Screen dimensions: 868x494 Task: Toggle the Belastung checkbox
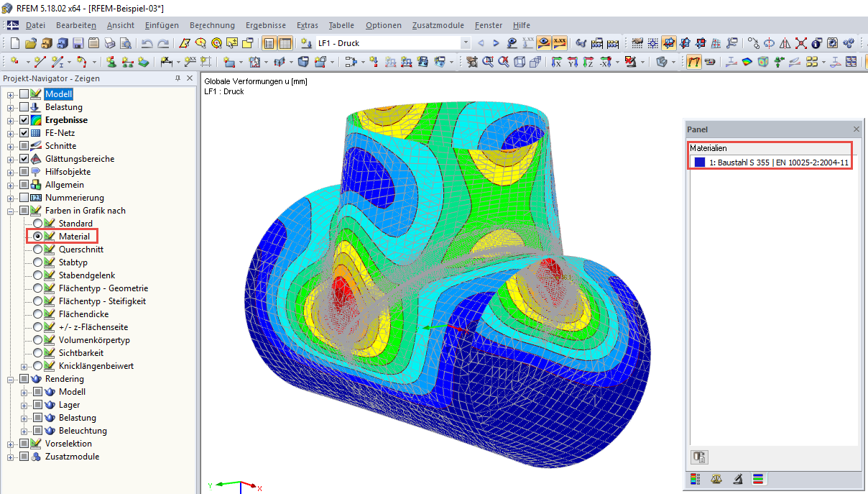[24, 107]
